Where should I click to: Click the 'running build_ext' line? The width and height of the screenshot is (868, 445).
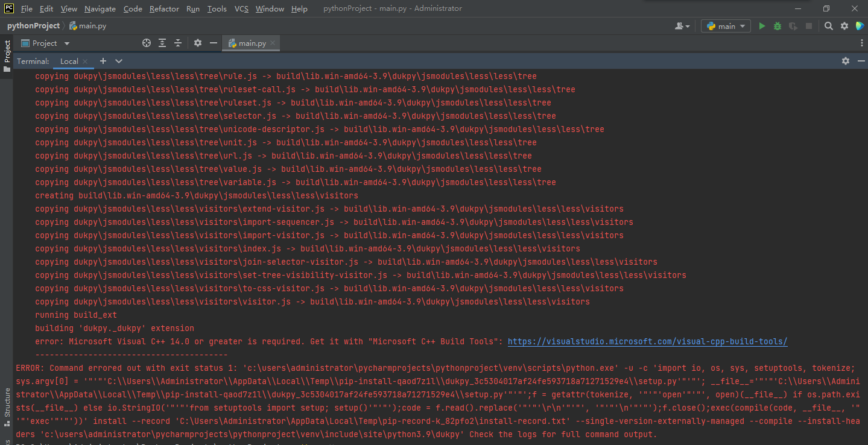[76, 315]
